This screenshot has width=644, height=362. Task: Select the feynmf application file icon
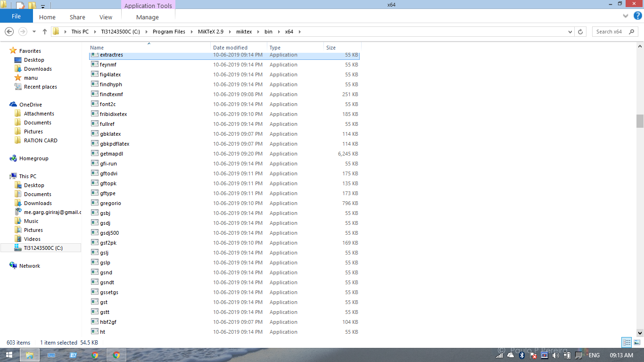(95, 65)
